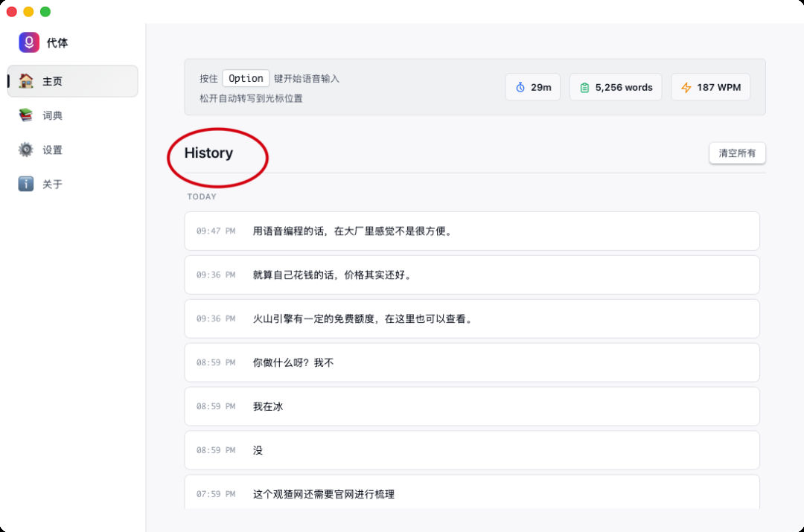804x532 pixels.
Task: Click the house icon beside 主页
Action: [x=26, y=81]
